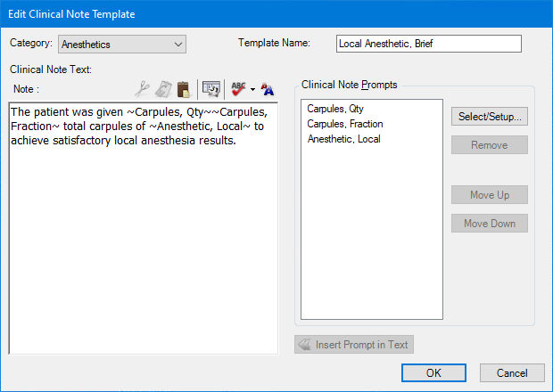Open the Select/Setup... dialog

pos(489,117)
